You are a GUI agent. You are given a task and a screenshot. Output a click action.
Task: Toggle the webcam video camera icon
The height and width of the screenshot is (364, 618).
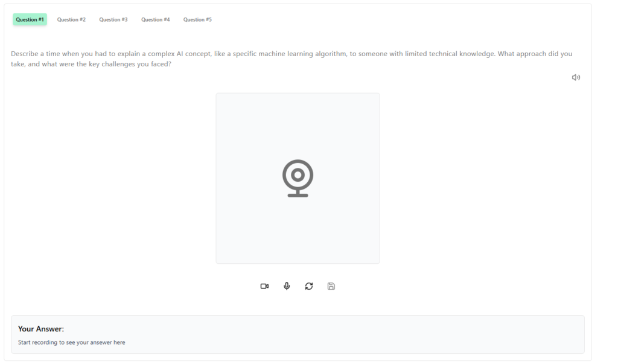click(264, 286)
